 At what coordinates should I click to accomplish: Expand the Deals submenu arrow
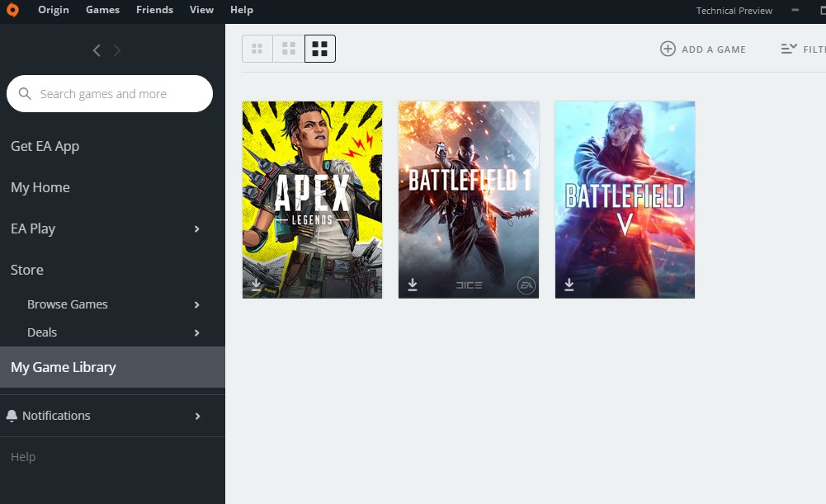click(x=196, y=332)
